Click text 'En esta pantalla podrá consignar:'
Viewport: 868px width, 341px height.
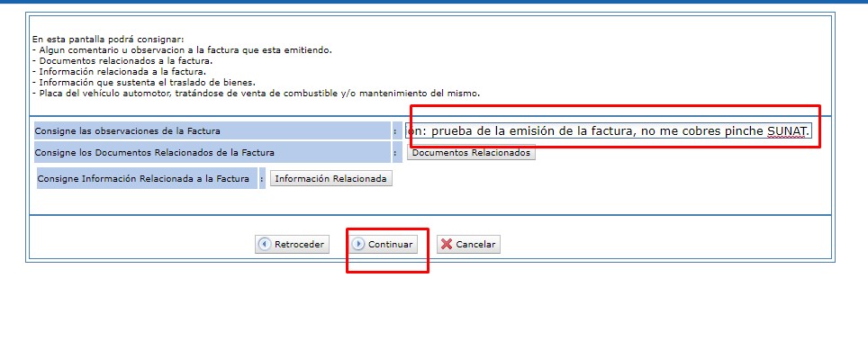pos(108,40)
